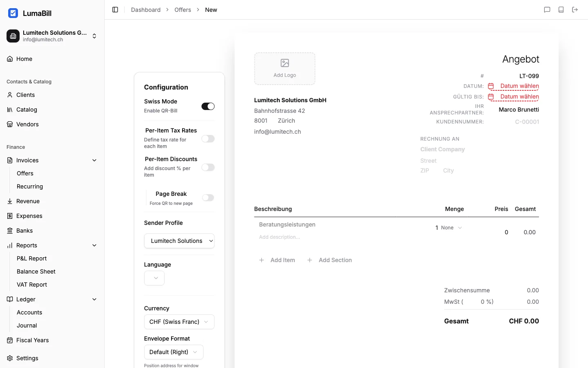
Task: Turn on Per-Item Discounts toggle
Action: click(x=208, y=168)
